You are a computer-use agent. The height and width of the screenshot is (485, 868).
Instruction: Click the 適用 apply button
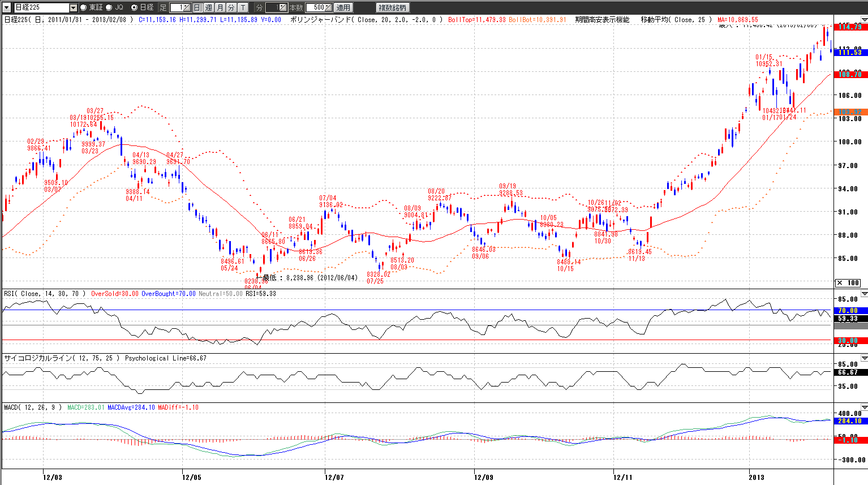[343, 7]
